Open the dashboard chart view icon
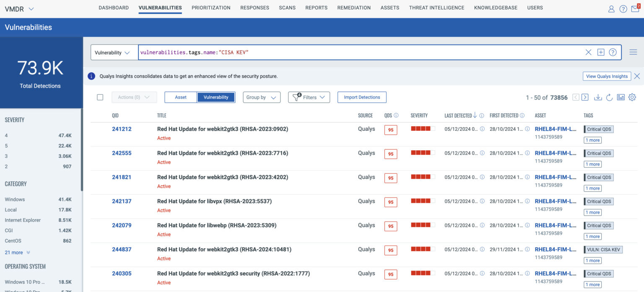 point(621,97)
